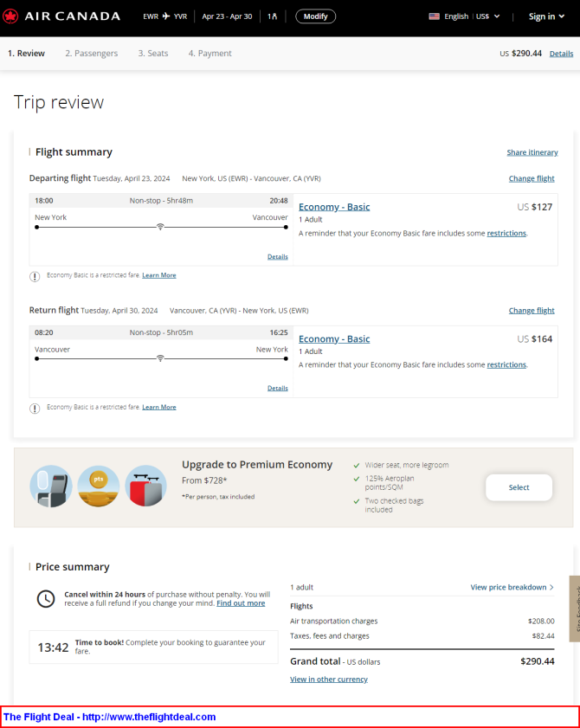Viewport: 580px width, 728px height.
Task: Click the red luggage illustration in upgrade banner
Action: [x=145, y=486]
